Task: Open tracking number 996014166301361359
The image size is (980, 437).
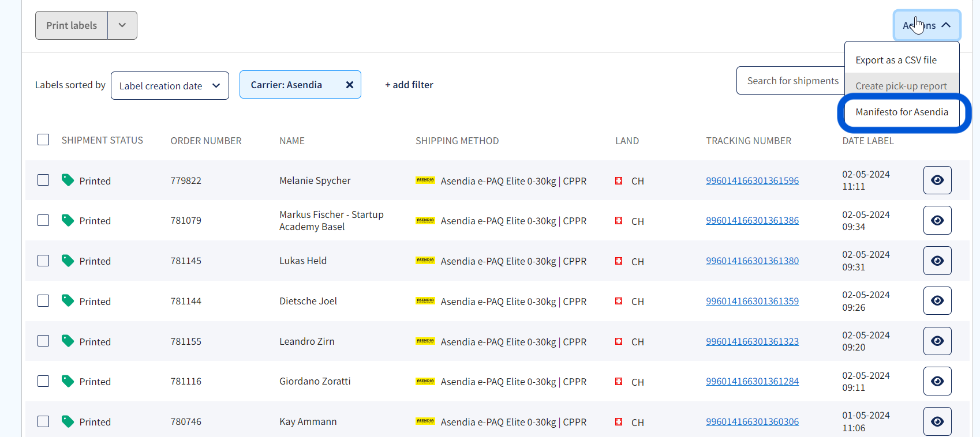Action: [752, 301]
